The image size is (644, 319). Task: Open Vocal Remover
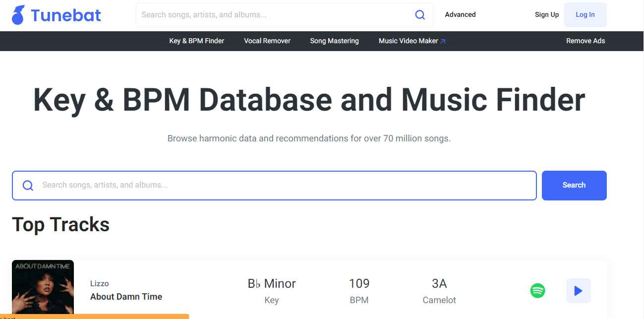coord(267,41)
